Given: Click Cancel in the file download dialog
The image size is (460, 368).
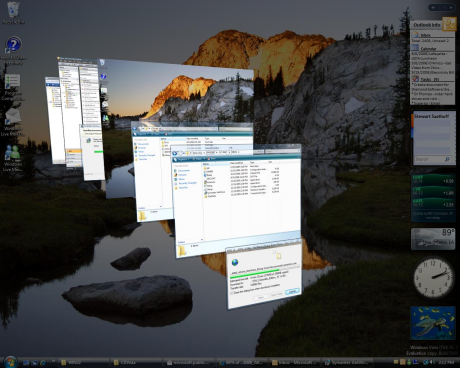Looking at the screenshot, I should pos(292,292).
